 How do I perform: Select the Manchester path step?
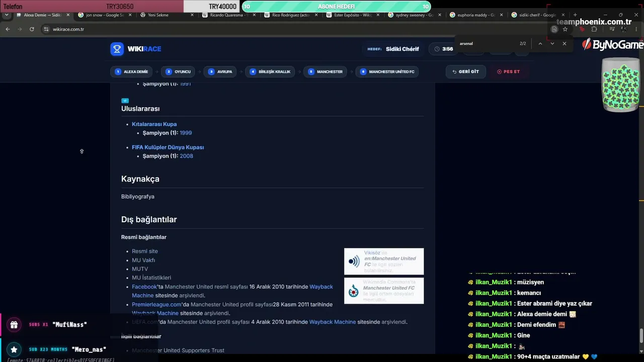(x=325, y=72)
